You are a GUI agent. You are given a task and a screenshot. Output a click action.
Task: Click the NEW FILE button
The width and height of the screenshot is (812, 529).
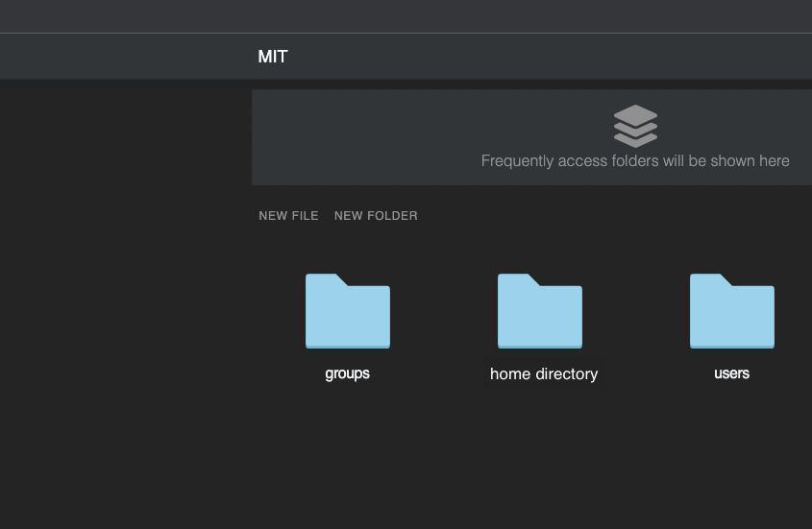288,216
